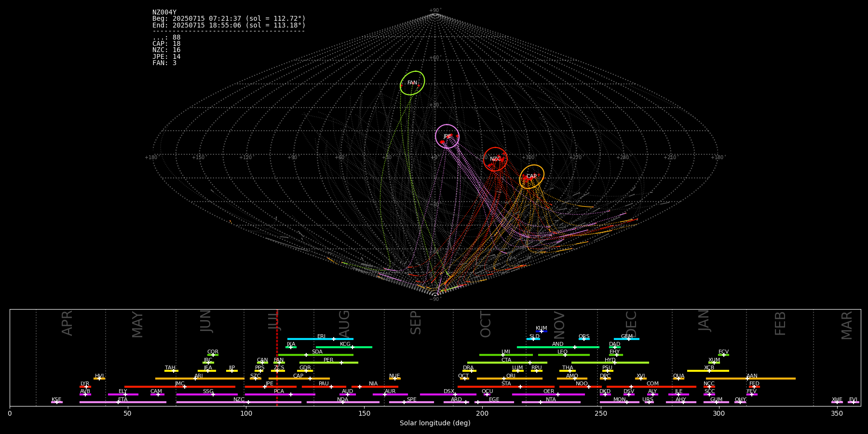
Task: Click the '...: 88' sporadic count line
Action: click(166, 38)
